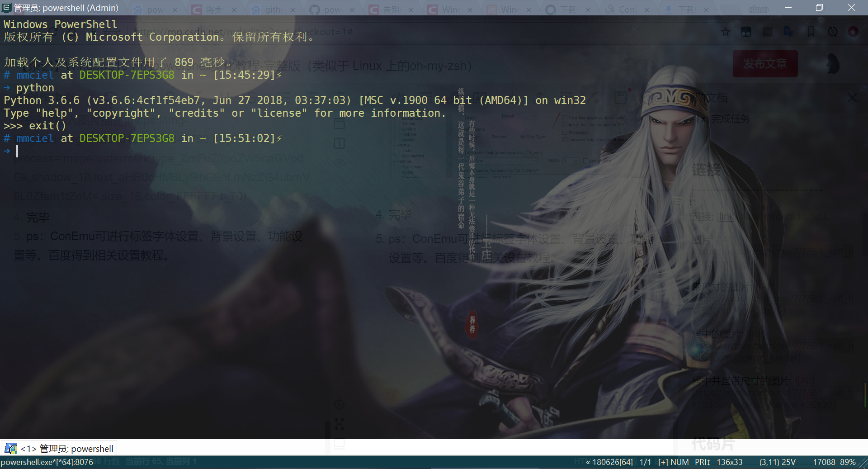Click the 'Type "help", "copyright"' information line
The width and height of the screenshot is (868, 469).
click(225, 113)
